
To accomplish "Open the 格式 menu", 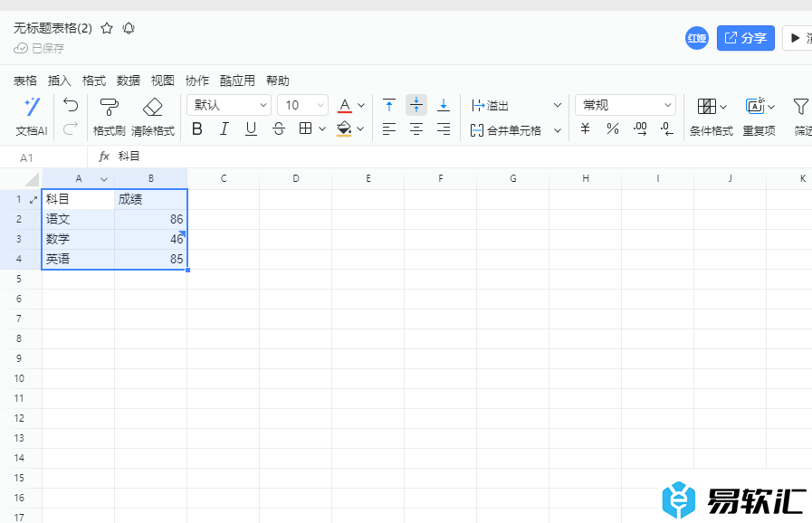I will pos(94,81).
